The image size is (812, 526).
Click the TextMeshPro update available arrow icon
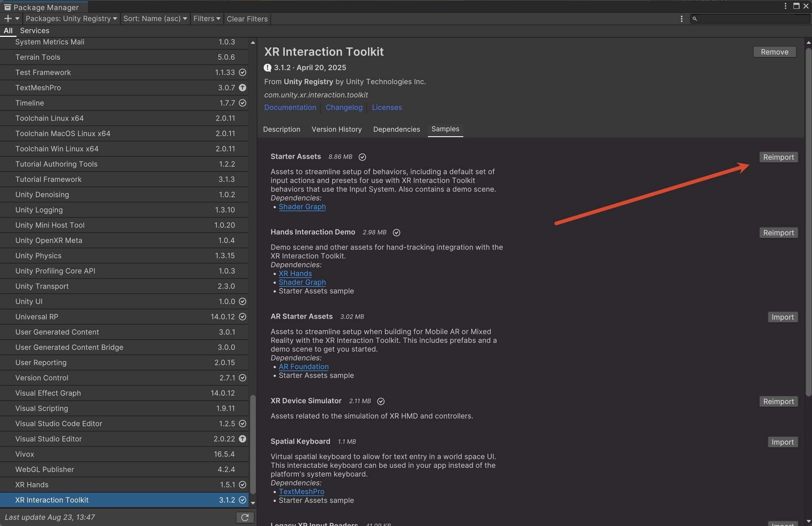pyautogui.click(x=243, y=88)
